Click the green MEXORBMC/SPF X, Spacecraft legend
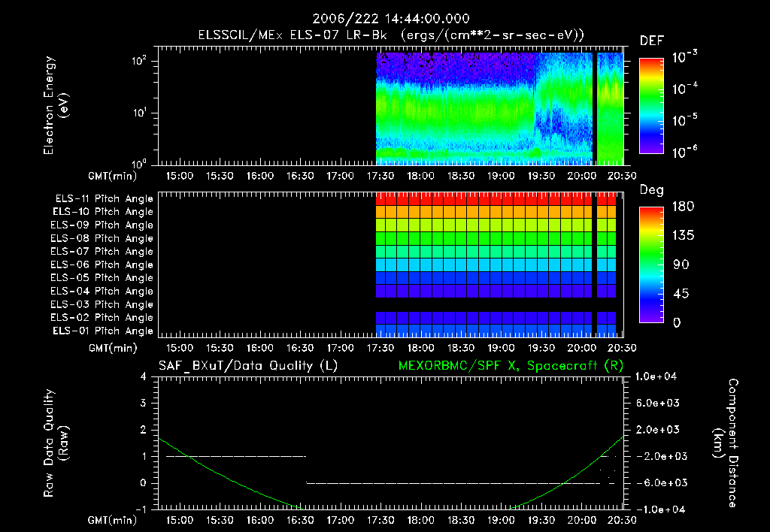This screenshot has height=532, width=770. [x=511, y=366]
